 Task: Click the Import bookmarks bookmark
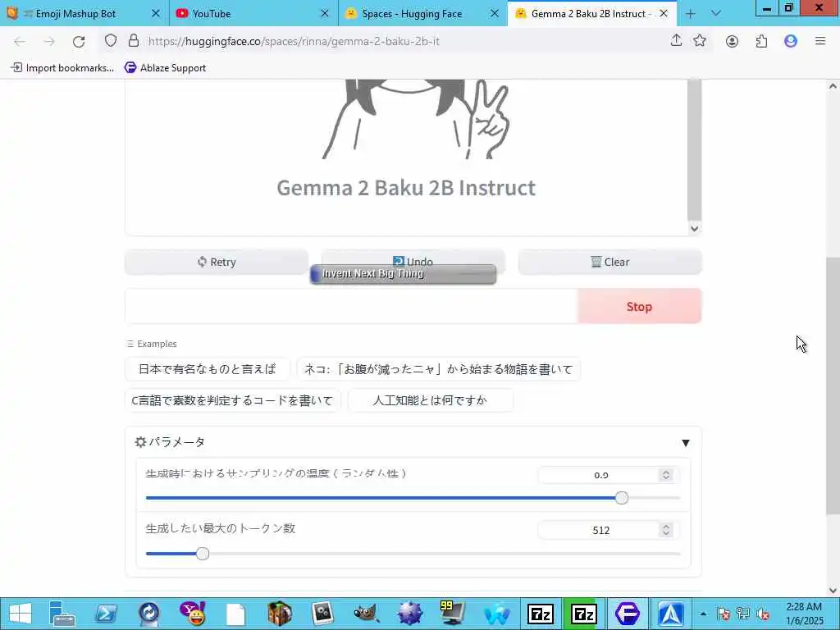(x=62, y=68)
